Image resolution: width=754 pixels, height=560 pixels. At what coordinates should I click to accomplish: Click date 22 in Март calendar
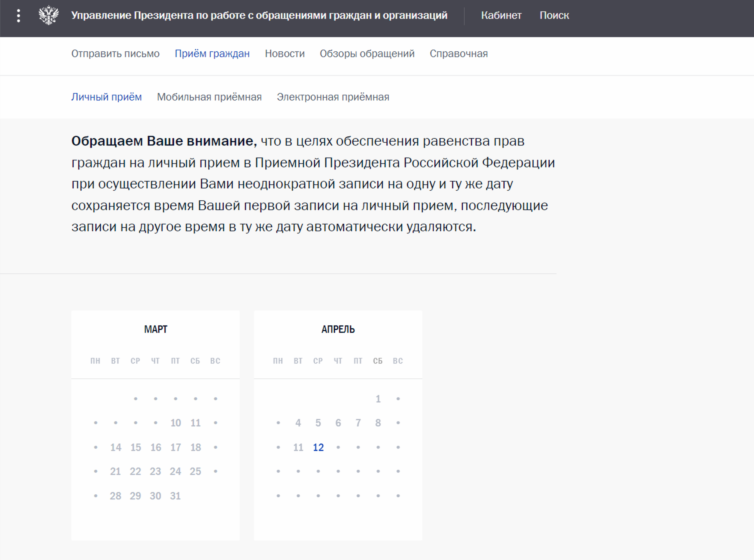tap(136, 472)
